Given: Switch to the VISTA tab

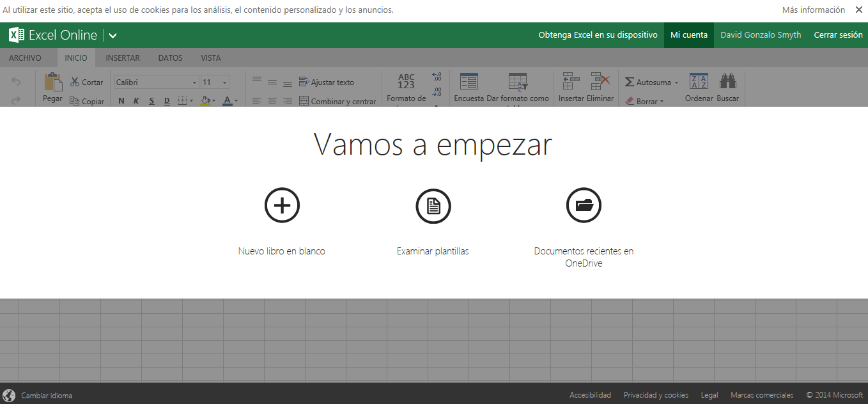Looking at the screenshot, I should [x=211, y=58].
